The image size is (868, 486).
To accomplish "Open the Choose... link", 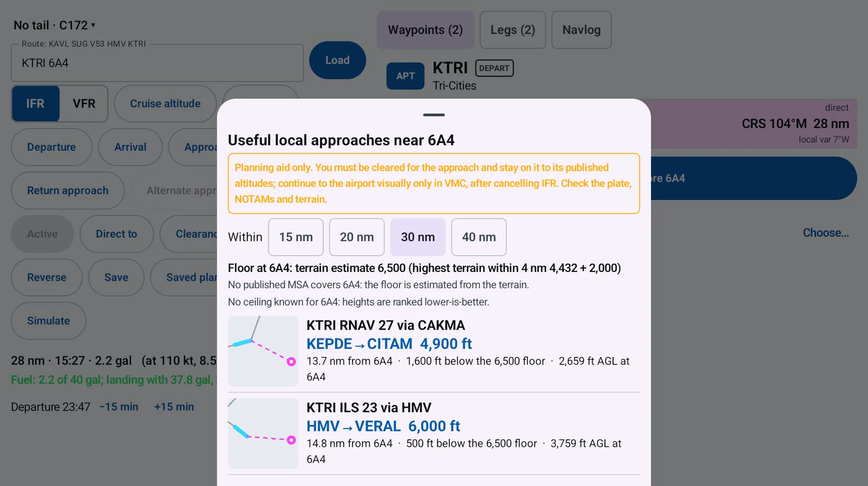I will coord(826,233).
